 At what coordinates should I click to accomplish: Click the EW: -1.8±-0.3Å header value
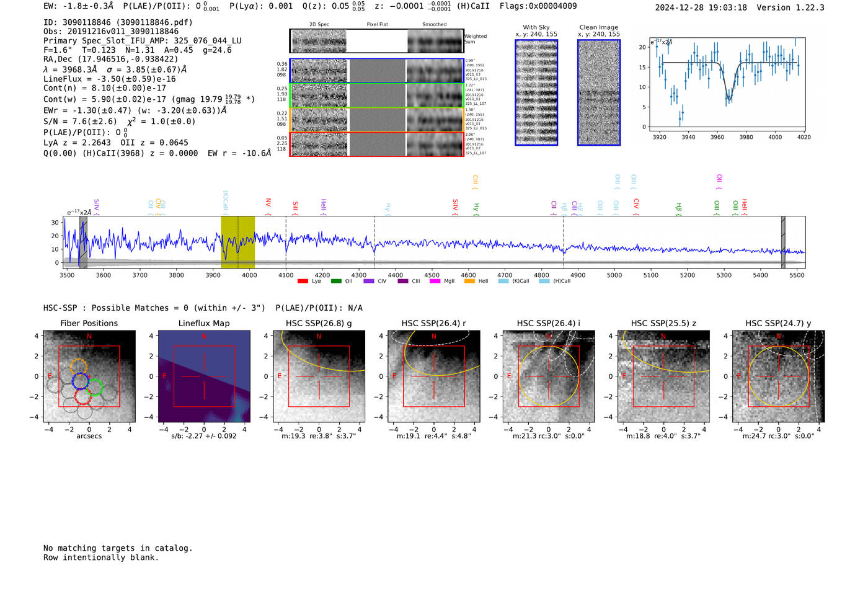coord(79,6)
